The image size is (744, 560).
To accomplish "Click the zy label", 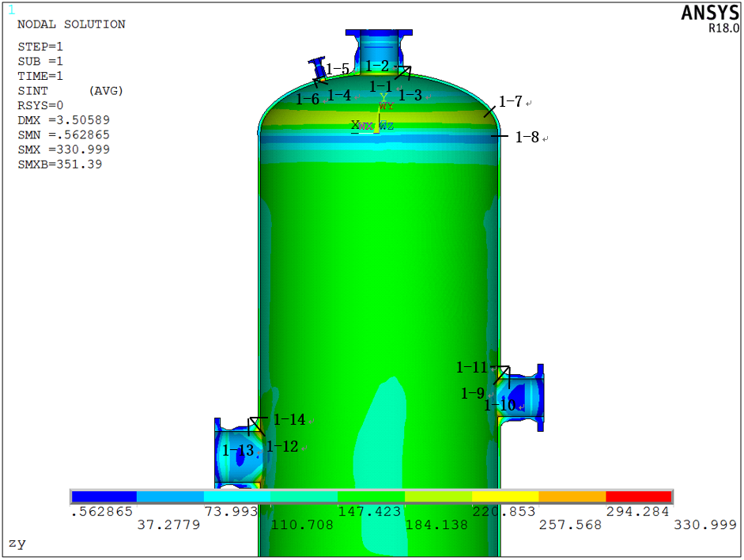I will click(x=17, y=543).
